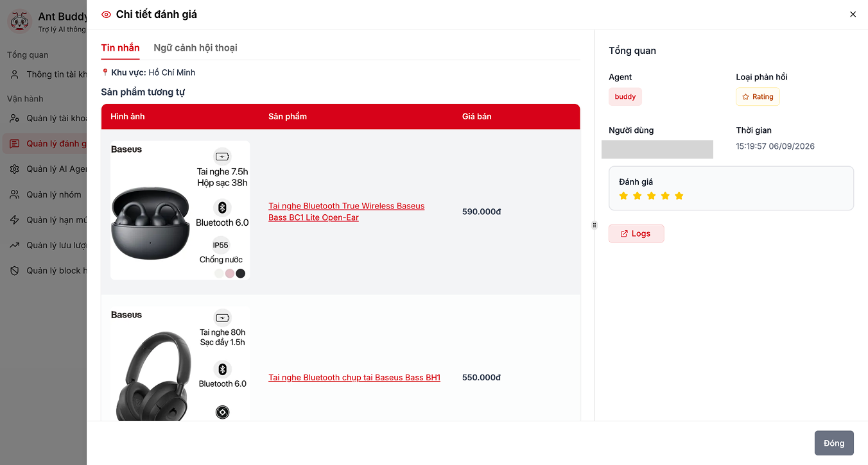Open Thông tin tài khoản via its user icon
Viewport: 868px width, 465px height.
[15, 74]
